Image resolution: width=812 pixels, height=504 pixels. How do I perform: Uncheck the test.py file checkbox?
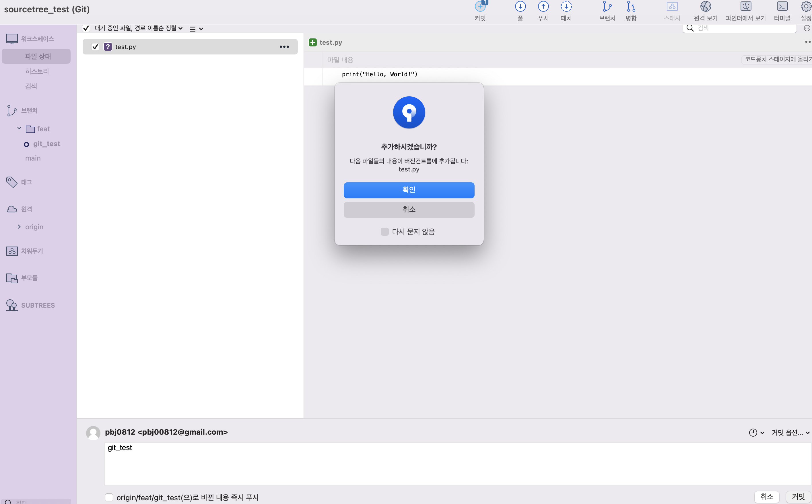[x=96, y=47]
